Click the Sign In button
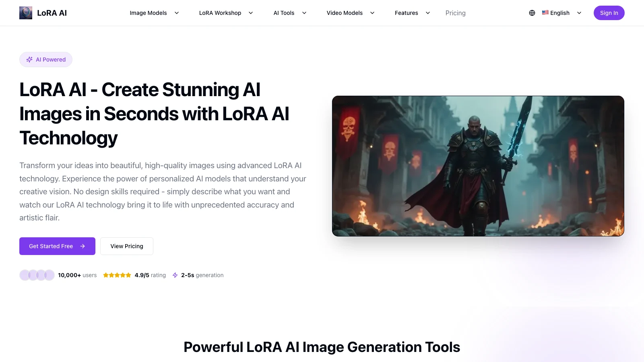 (x=609, y=13)
